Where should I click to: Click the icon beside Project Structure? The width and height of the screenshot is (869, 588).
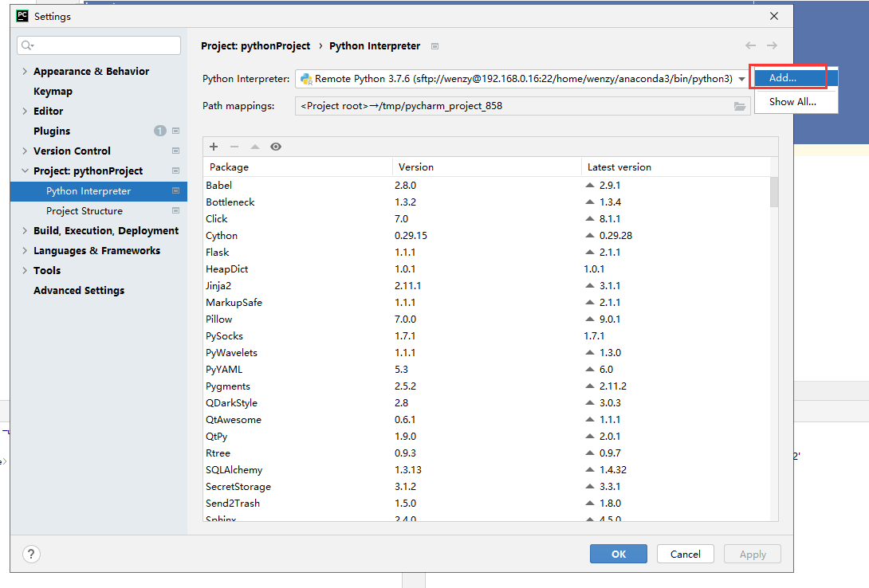(x=175, y=210)
